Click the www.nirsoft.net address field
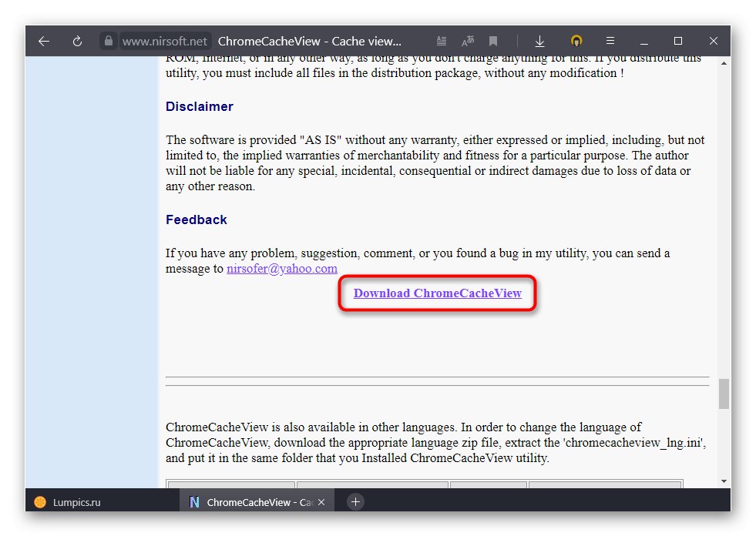The width and height of the screenshot is (756, 536). [x=164, y=42]
